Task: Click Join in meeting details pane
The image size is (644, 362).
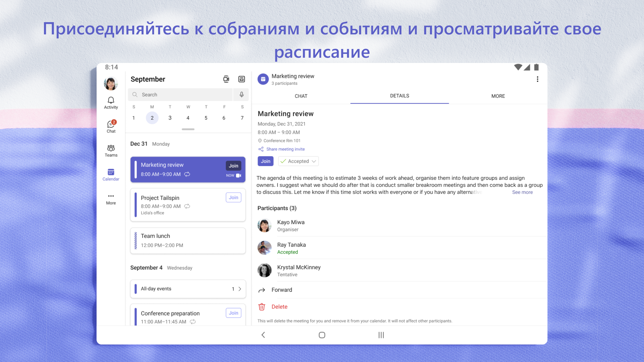Action: pyautogui.click(x=265, y=161)
